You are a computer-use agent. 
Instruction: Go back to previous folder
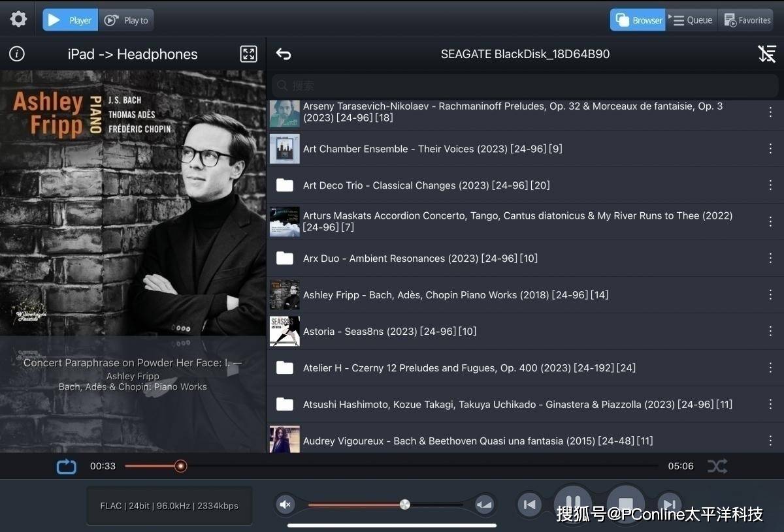[x=283, y=54]
